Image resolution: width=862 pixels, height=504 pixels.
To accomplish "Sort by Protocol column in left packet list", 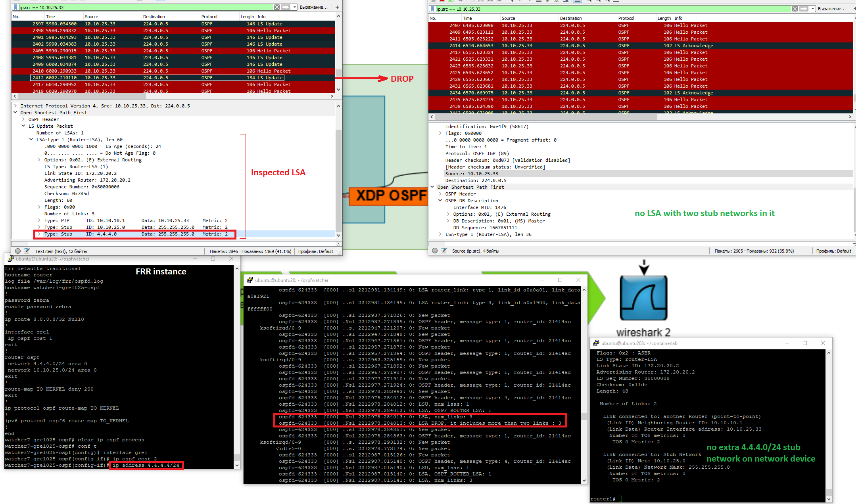I will (x=209, y=17).
